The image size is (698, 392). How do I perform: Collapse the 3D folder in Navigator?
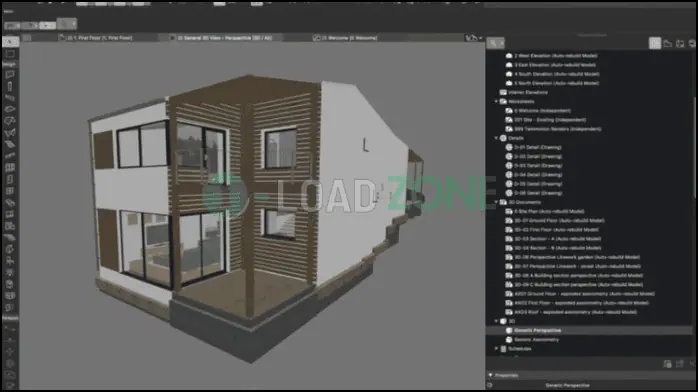[x=496, y=321]
